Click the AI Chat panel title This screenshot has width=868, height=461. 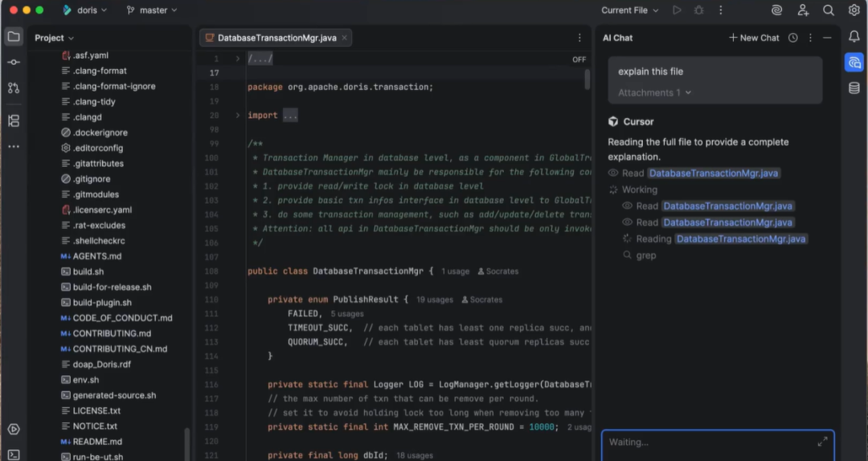click(617, 38)
